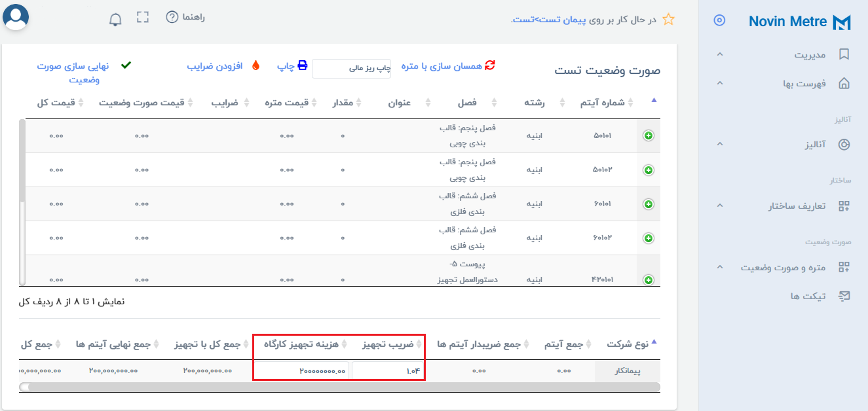Click the notification bell icon

pyautogui.click(x=115, y=19)
